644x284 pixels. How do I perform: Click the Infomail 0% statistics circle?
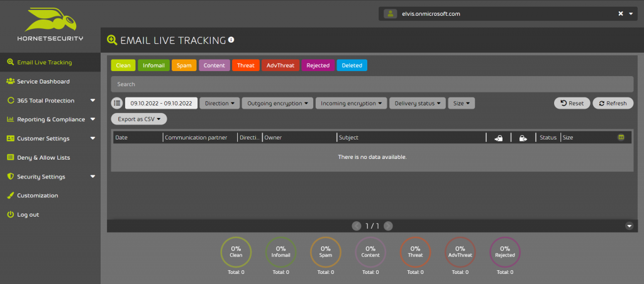[x=281, y=252]
